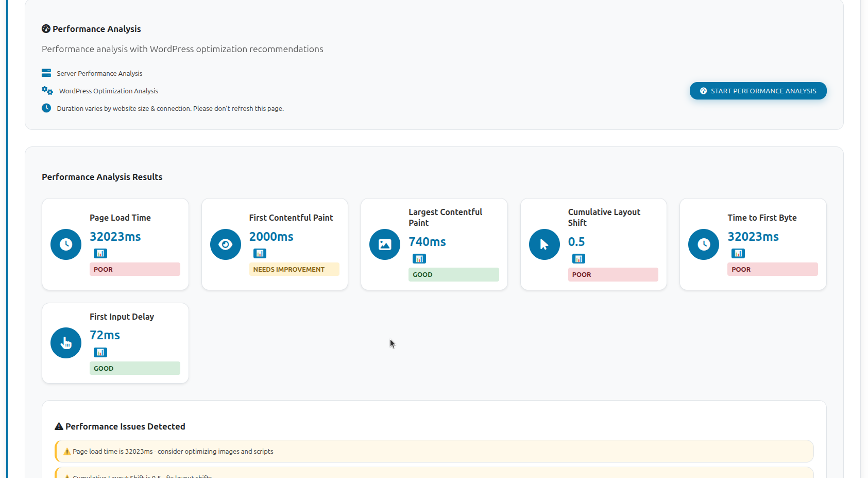Click the hand pointer icon in First Input Delay card
Viewport: 868px width, 478px height.
coord(66,343)
